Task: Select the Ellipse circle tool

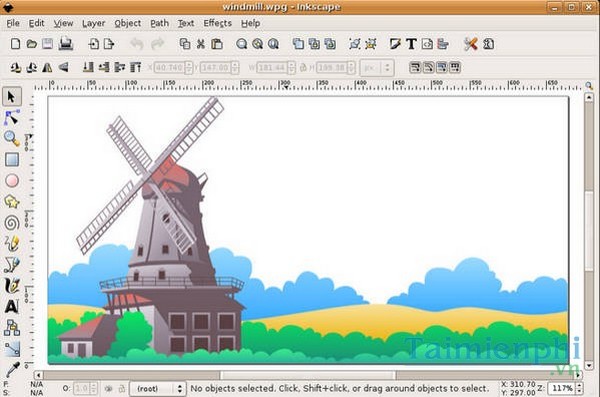Action: [12, 180]
